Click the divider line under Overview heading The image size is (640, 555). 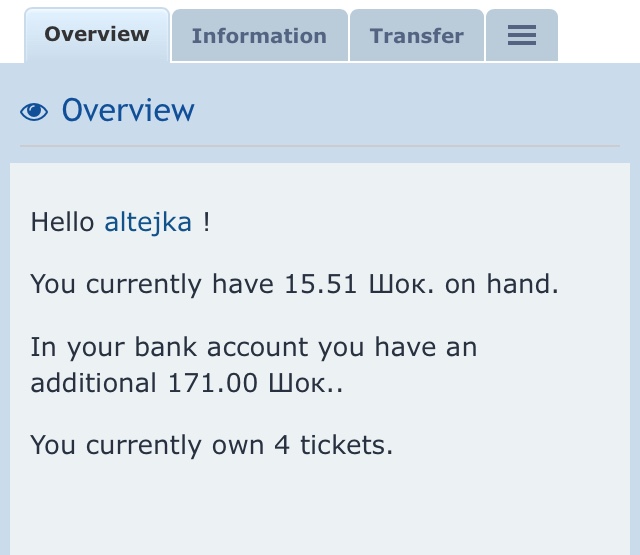320,146
